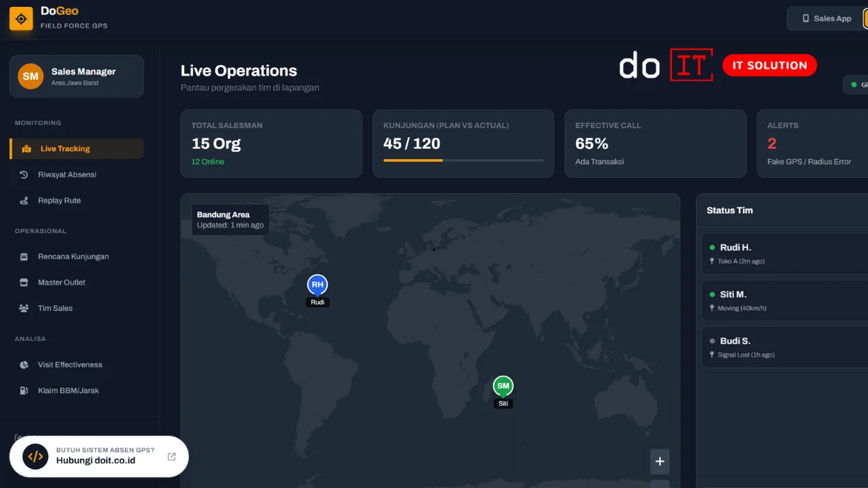Click Tim Sales people icon

click(x=24, y=308)
